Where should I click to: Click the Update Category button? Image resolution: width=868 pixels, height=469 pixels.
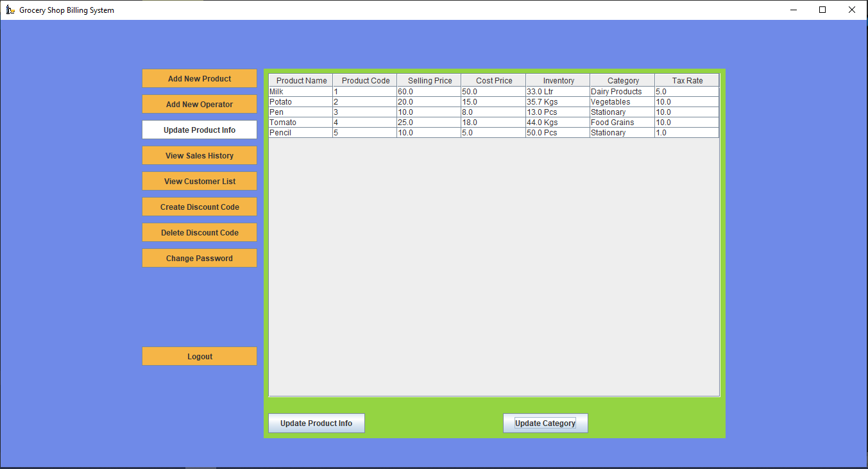[545, 423]
